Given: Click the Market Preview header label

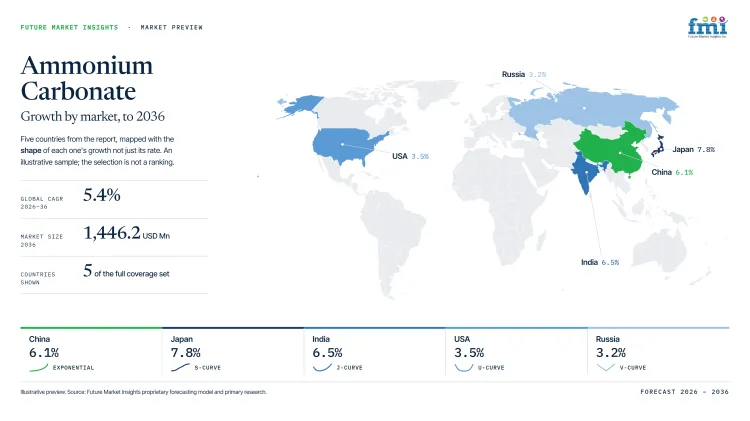Looking at the screenshot, I should pyautogui.click(x=172, y=27).
